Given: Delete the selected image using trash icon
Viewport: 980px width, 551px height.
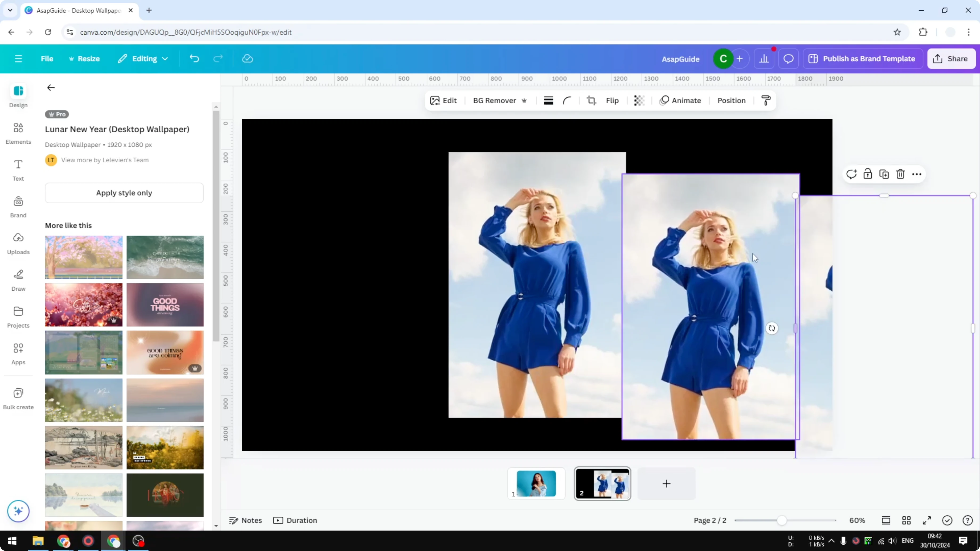Looking at the screenshot, I should click(900, 174).
